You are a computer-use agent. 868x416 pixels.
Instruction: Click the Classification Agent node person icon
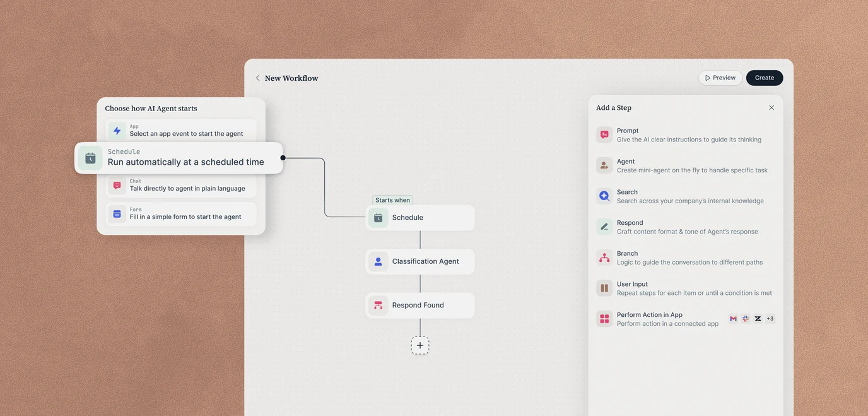pyautogui.click(x=378, y=261)
